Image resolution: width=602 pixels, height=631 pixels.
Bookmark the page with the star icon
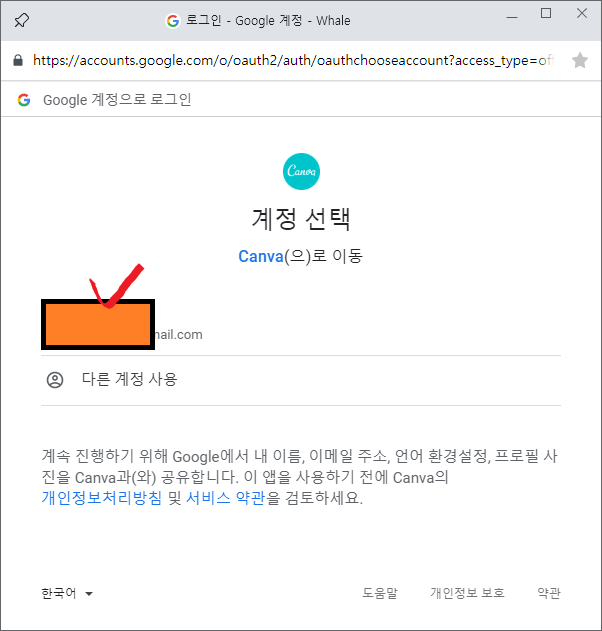pos(579,60)
